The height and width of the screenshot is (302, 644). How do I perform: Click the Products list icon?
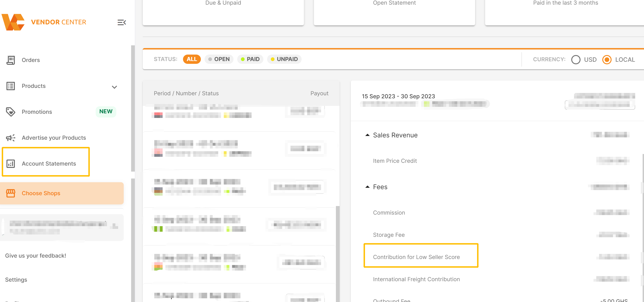10,86
